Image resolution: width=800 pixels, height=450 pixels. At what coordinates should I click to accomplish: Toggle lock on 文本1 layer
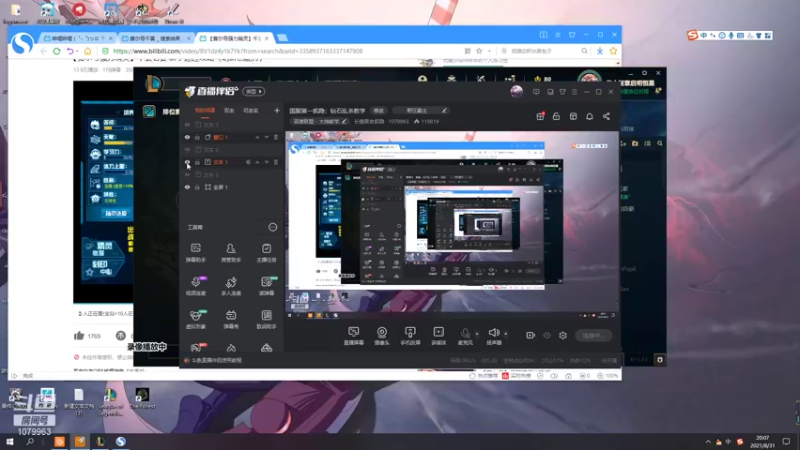click(x=197, y=162)
